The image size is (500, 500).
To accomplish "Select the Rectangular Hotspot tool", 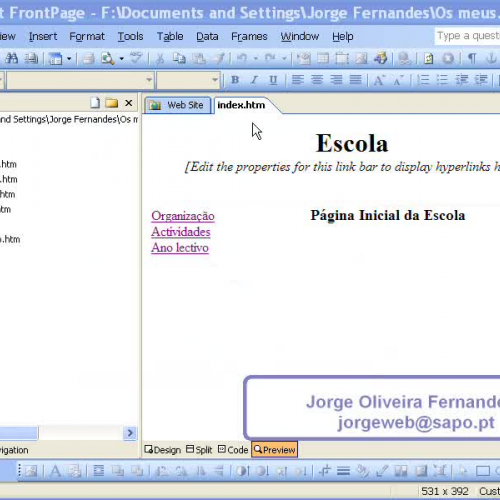I will [483, 471].
